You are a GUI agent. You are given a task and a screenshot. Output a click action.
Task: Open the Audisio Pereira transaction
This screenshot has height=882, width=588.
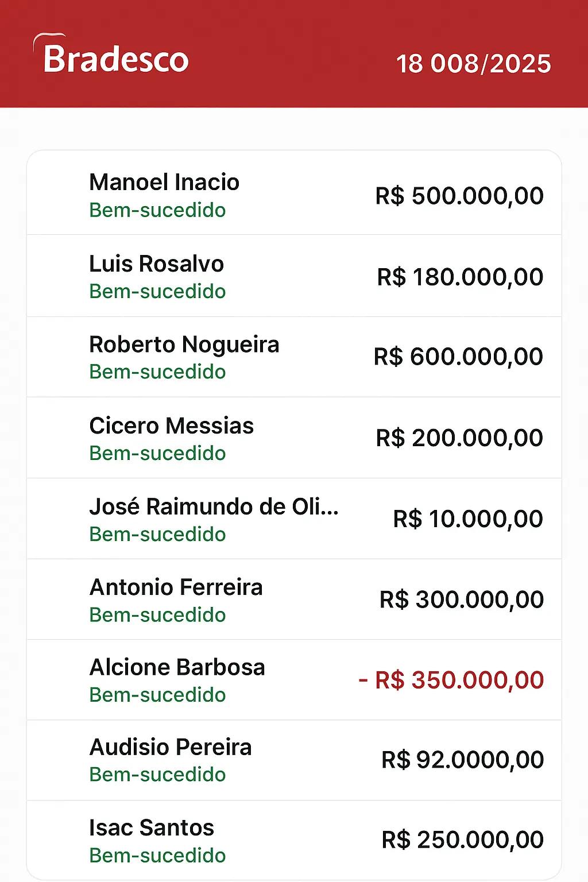coord(294,760)
